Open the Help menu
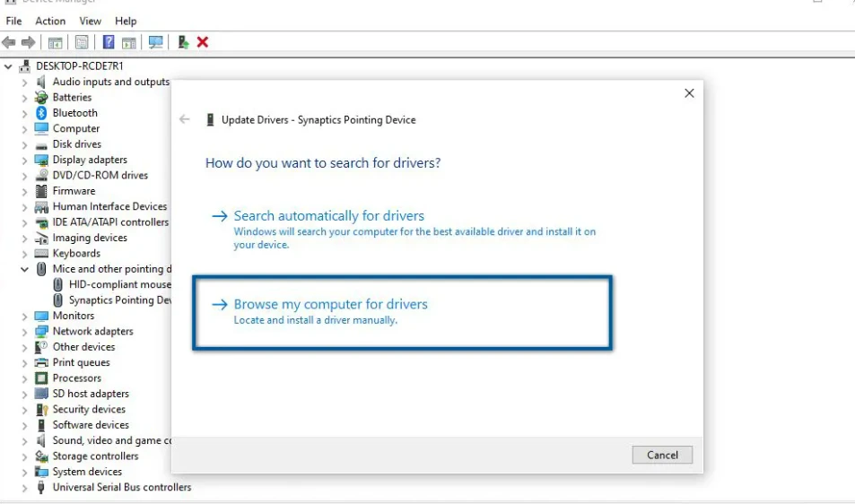Screen dimensions: 855x504 pos(126,21)
